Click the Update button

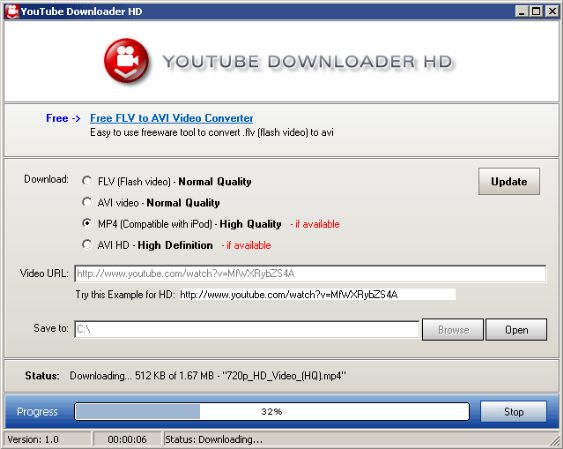click(509, 181)
